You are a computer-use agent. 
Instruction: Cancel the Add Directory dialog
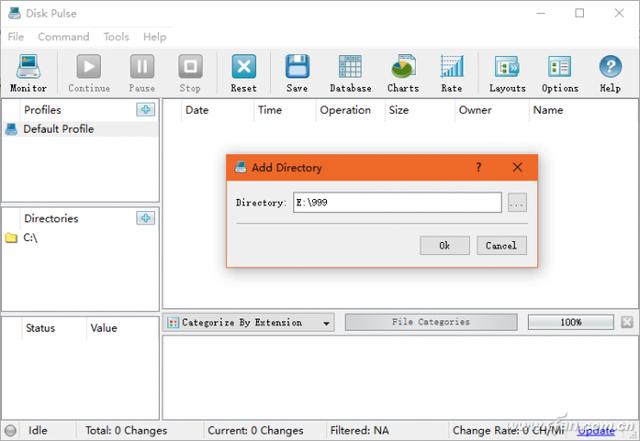tap(501, 245)
